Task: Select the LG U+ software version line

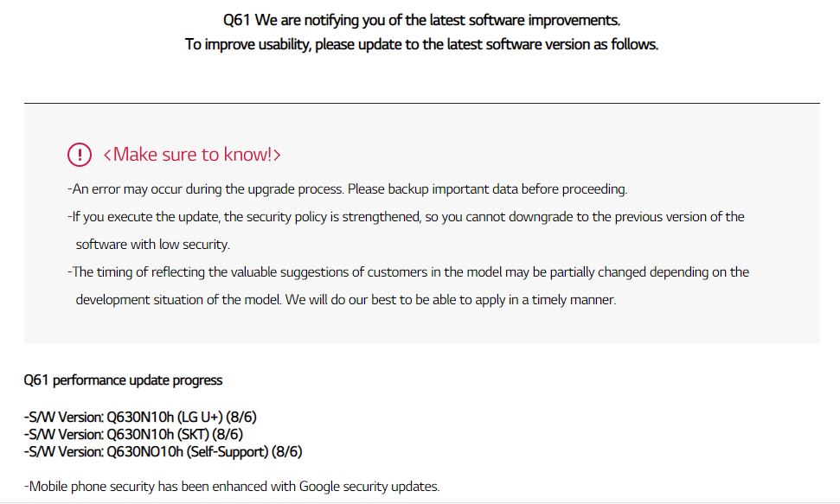Action: [x=140, y=417]
